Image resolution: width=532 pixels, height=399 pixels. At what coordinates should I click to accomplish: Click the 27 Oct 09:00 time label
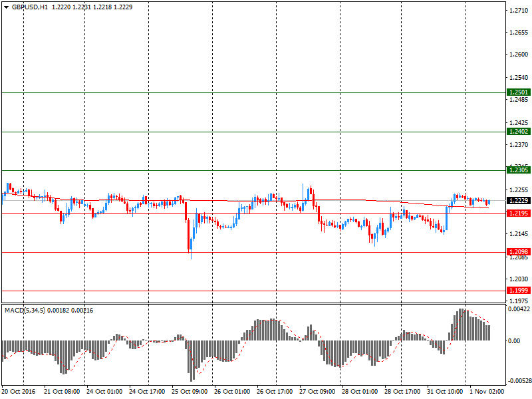pyautogui.click(x=317, y=392)
